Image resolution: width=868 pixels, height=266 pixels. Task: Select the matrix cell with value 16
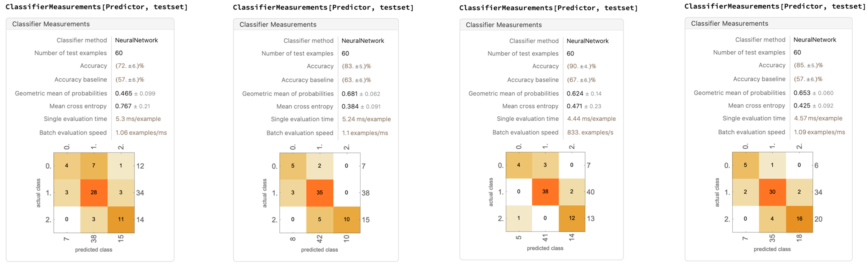pyautogui.click(x=799, y=219)
